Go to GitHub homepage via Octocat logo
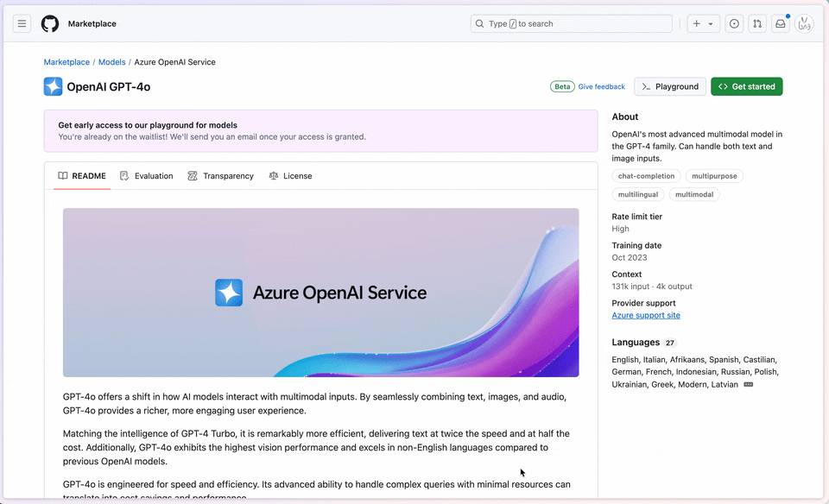Viewport: 829px width, 504px height. tap(50, 24)
